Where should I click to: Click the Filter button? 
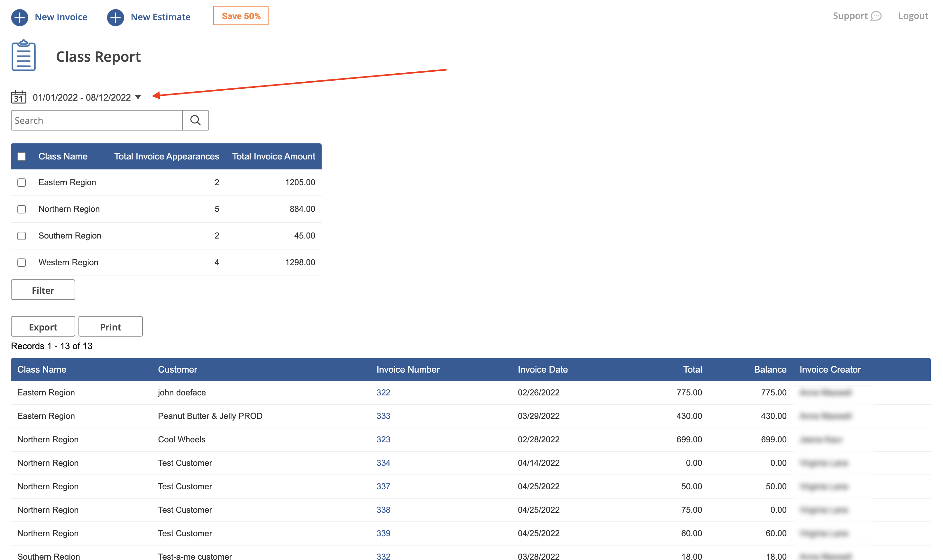(43, 290)
